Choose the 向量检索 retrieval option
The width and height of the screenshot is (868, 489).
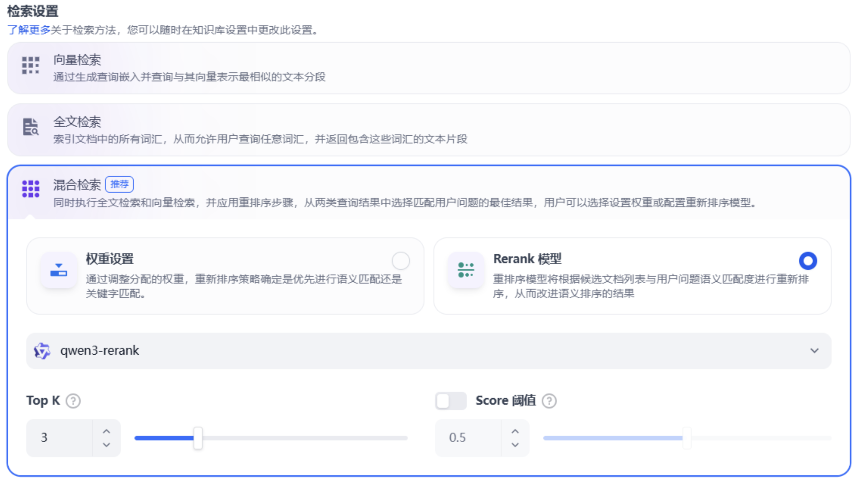tap(429, 68)
